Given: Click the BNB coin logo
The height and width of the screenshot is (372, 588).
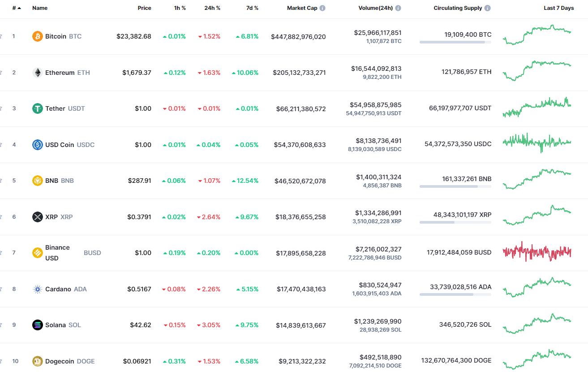Looking at the screenshot, I should [x=37, y=180].
